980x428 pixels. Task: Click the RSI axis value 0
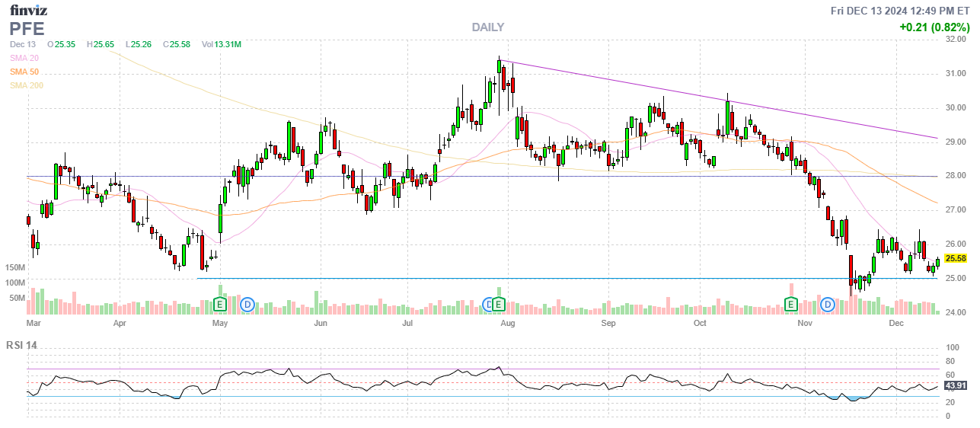[948, 416]
